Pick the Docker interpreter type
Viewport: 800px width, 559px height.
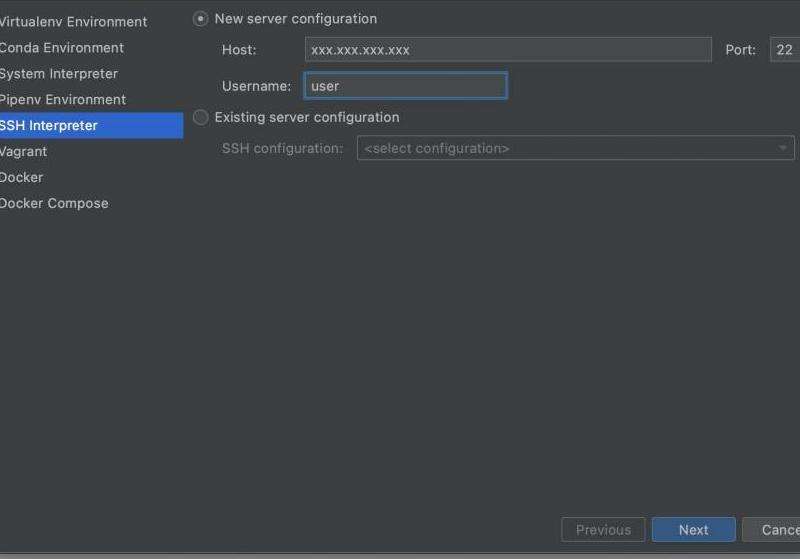21,177
